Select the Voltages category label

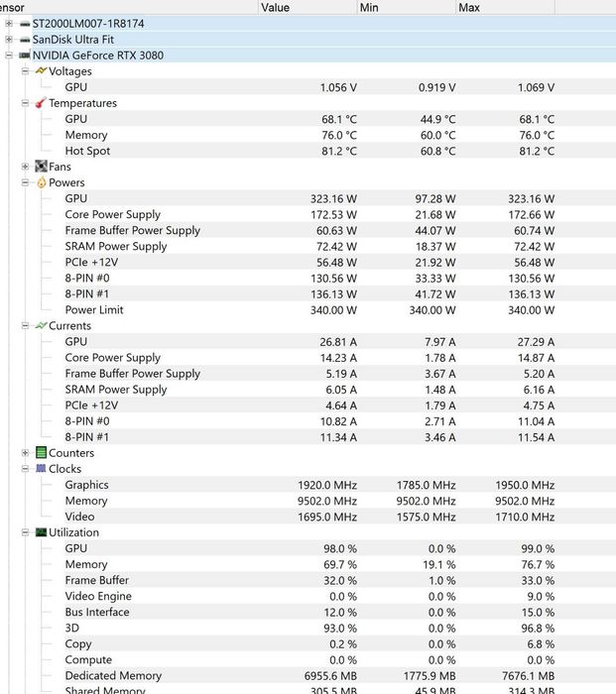tap(70, 71)
